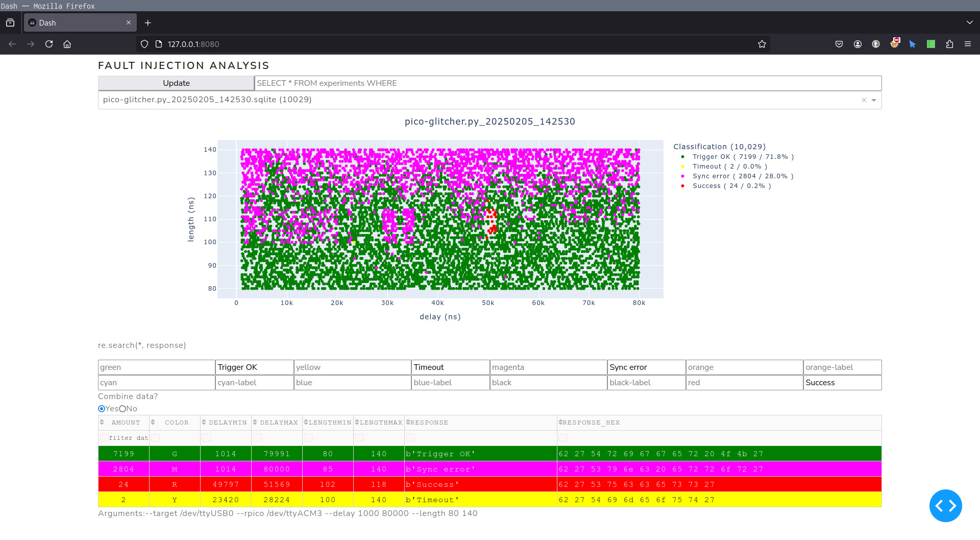Image resolution: width=980 pixels, height=540 pixels.
Task: Select the yellow b'Timeout' response cell
Action: (x=481, y=500)
